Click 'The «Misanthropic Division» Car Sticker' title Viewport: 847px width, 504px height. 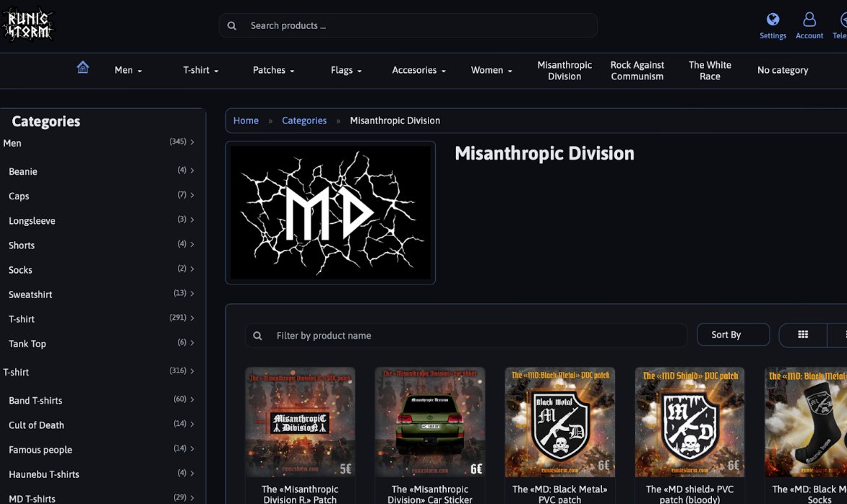[430, 495]
